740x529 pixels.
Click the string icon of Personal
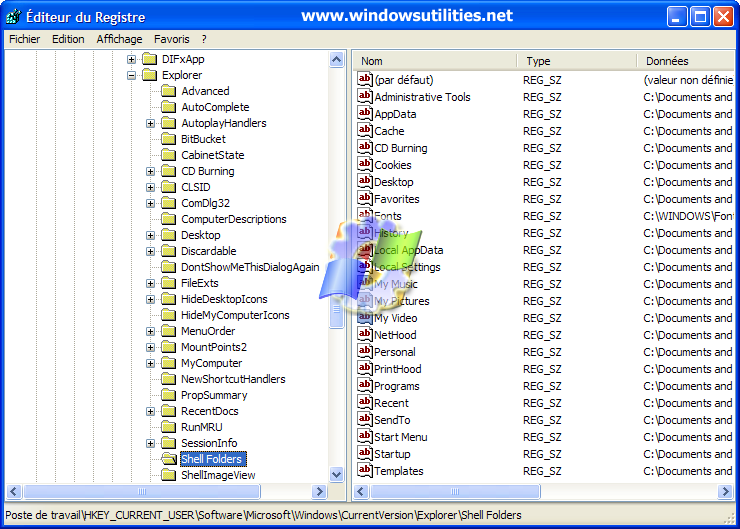(x=365, y=352)
